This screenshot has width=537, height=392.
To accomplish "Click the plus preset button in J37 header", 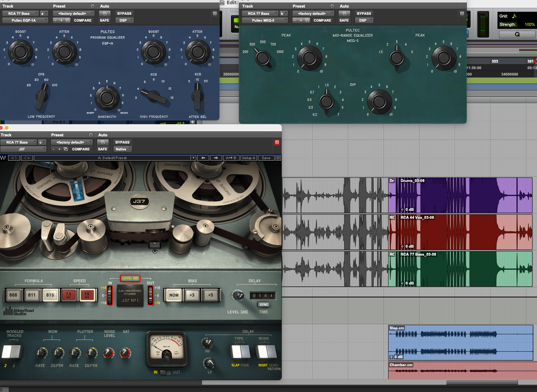I will point(59,149).
